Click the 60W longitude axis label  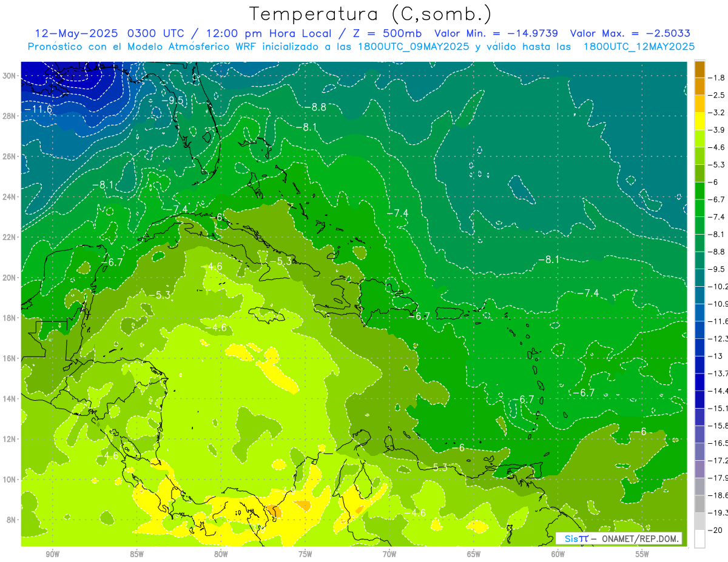[558, 554]
